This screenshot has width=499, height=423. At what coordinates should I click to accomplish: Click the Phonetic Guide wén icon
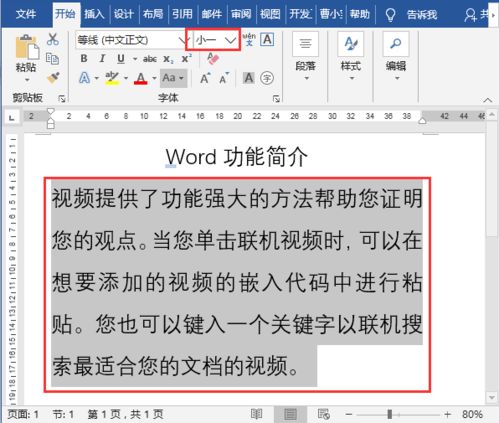click(249, 39)
